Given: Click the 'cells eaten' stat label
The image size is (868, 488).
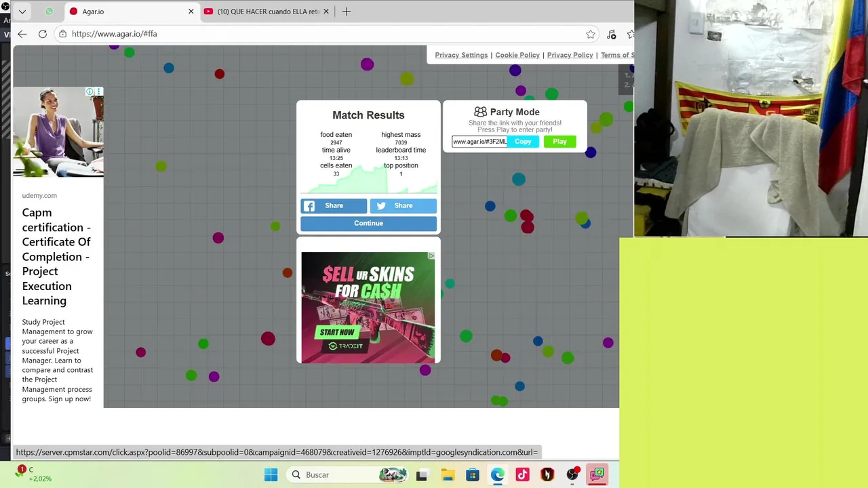Looking at the screenshot, I should 336,165.
